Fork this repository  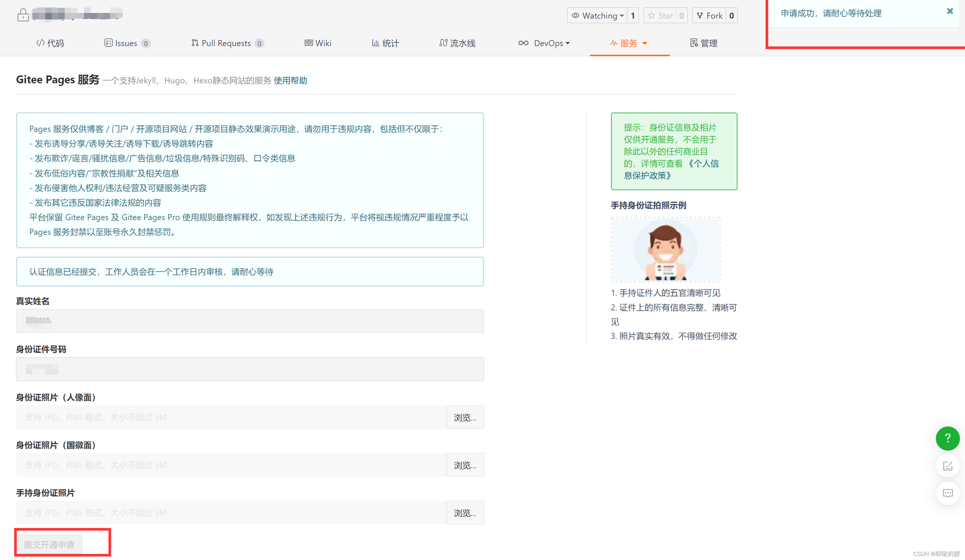coord(710,16)
